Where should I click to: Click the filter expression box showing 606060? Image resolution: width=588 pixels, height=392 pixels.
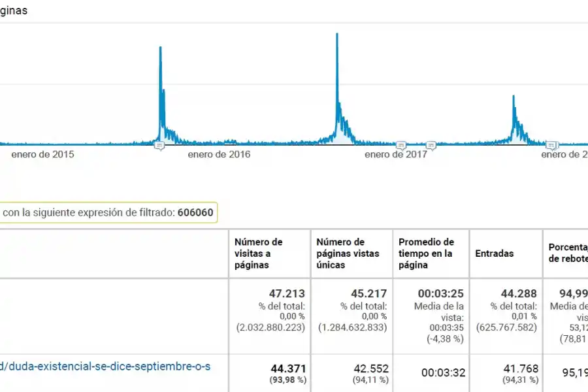click(196, 212)
